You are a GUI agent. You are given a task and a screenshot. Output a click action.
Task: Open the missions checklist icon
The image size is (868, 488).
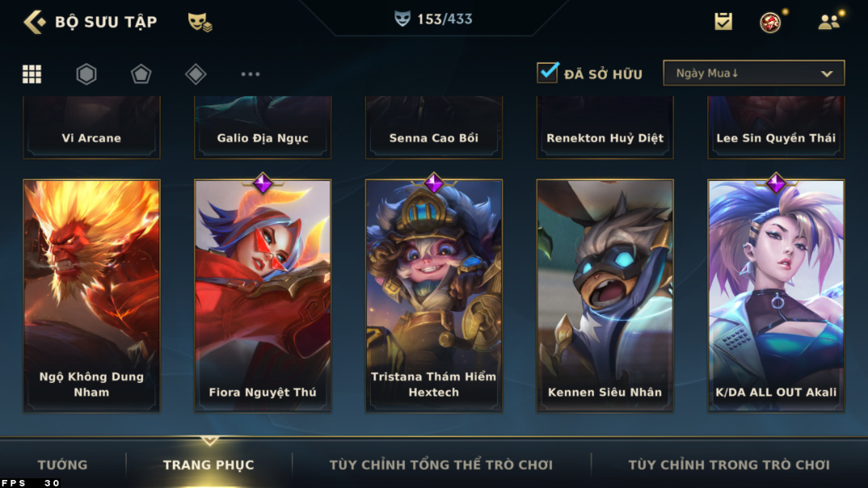coord(723,22)
